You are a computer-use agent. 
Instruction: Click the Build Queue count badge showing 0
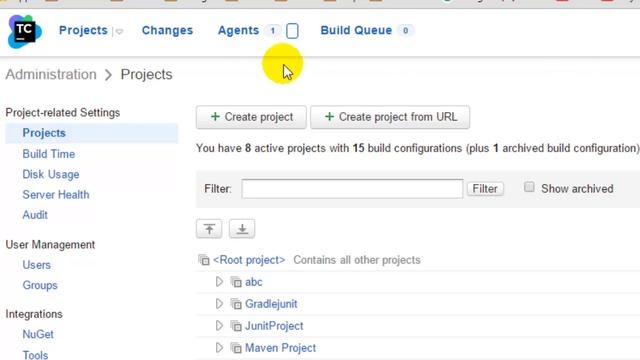point(405,30)
